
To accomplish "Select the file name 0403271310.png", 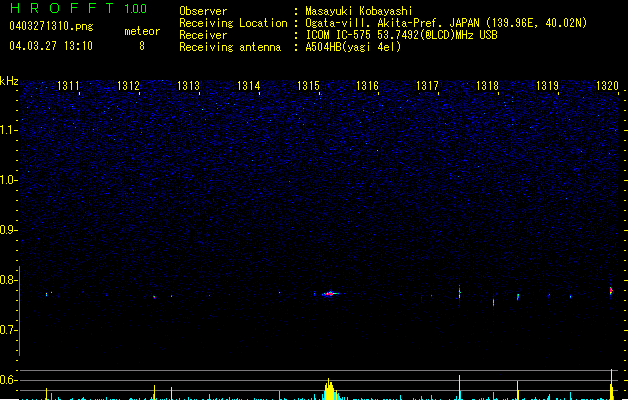I will [x=51, y=26].
